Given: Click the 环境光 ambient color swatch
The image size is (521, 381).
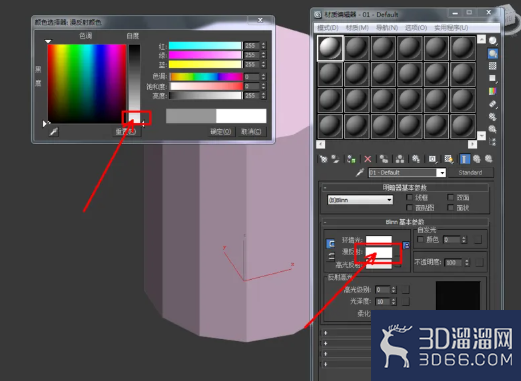Looking at the screenshot, I should [x=379, y=240].
